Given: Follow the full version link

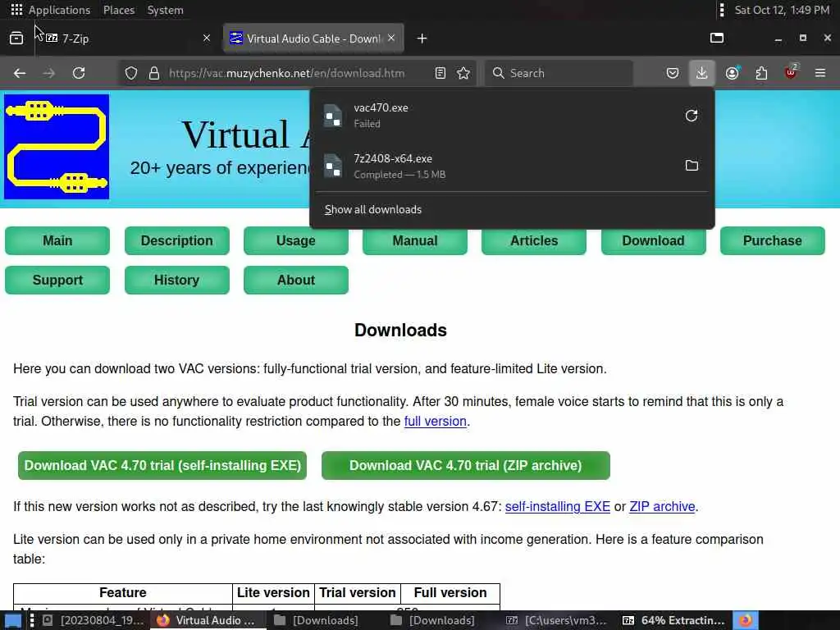Looking at the screenshot, I should [435, 421].
